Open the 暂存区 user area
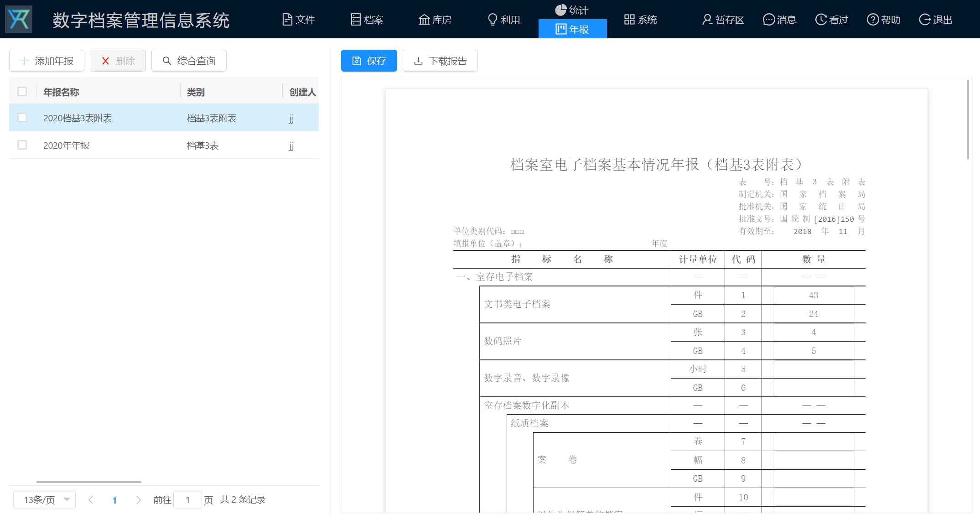 click(723, 20)
